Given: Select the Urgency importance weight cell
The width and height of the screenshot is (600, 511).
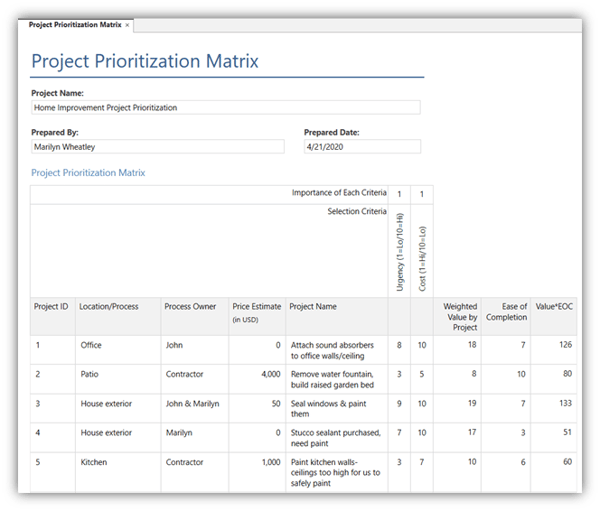Looking at the screenshot, I should tap(399, 194).
